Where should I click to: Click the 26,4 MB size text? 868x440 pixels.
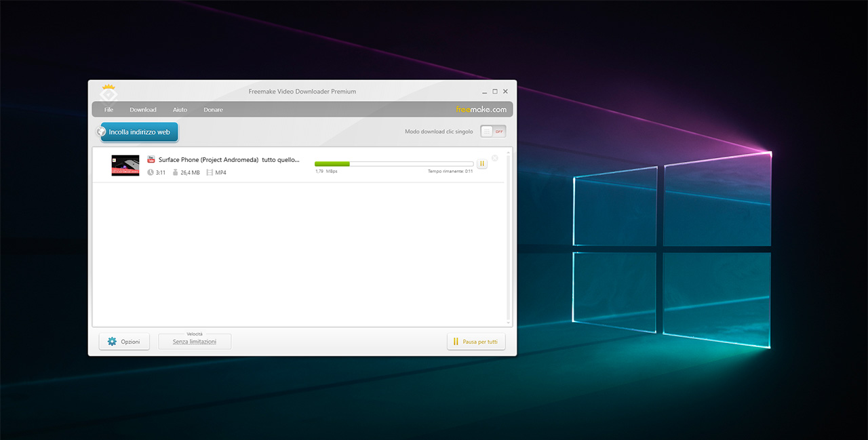pos(190,173)
